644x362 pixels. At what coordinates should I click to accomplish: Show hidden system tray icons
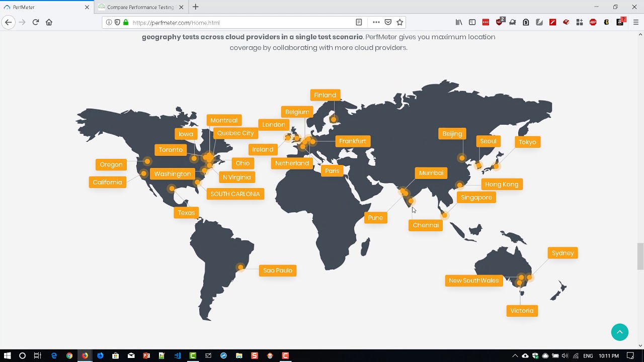pos(515,356)
